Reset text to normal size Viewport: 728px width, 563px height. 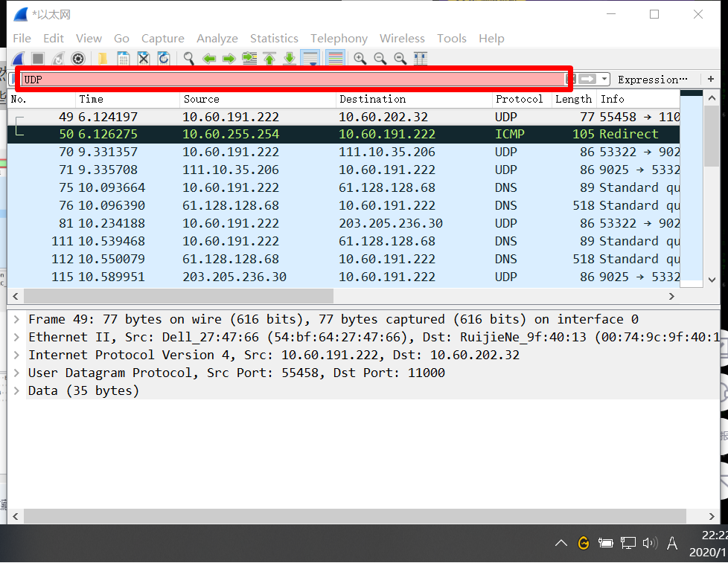400,59
